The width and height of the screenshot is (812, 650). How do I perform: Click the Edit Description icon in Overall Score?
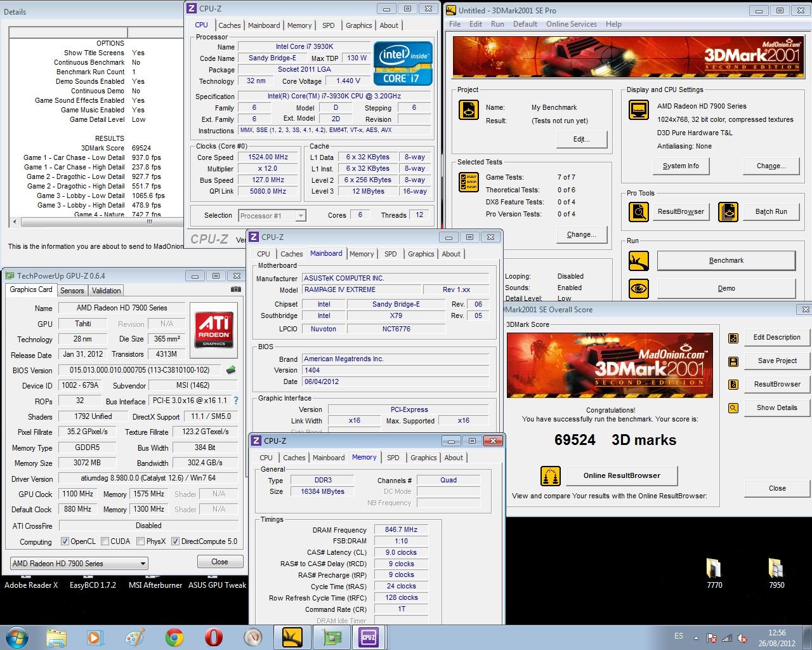733,338
